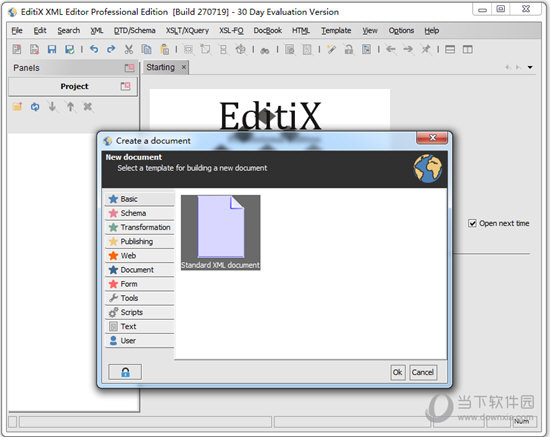Open the tab list dropdown arrow
Screen dimensions: 550x437
[530, 67]
